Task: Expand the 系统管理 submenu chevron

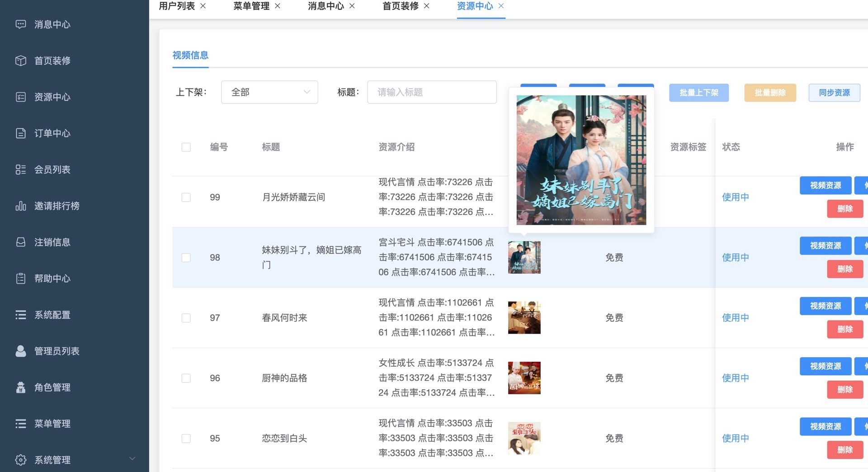Action: (132, 459)
